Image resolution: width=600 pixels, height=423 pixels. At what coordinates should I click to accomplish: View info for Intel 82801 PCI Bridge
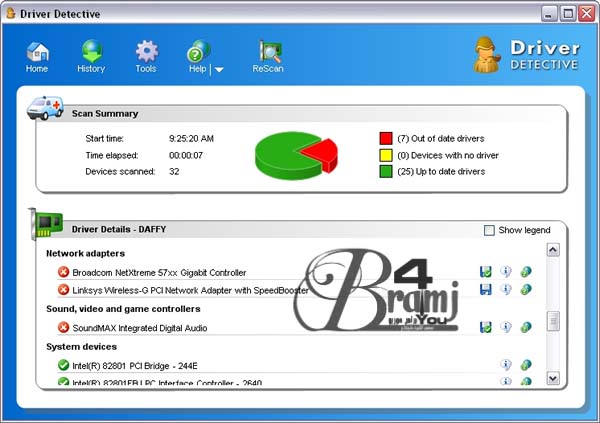(x=506, y=365)
